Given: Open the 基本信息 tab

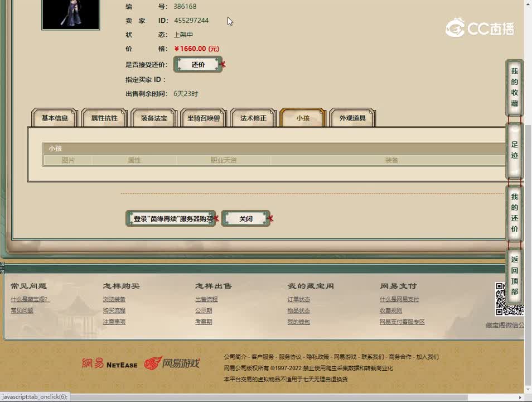Looking at the screenshot, I should (55, 118).
